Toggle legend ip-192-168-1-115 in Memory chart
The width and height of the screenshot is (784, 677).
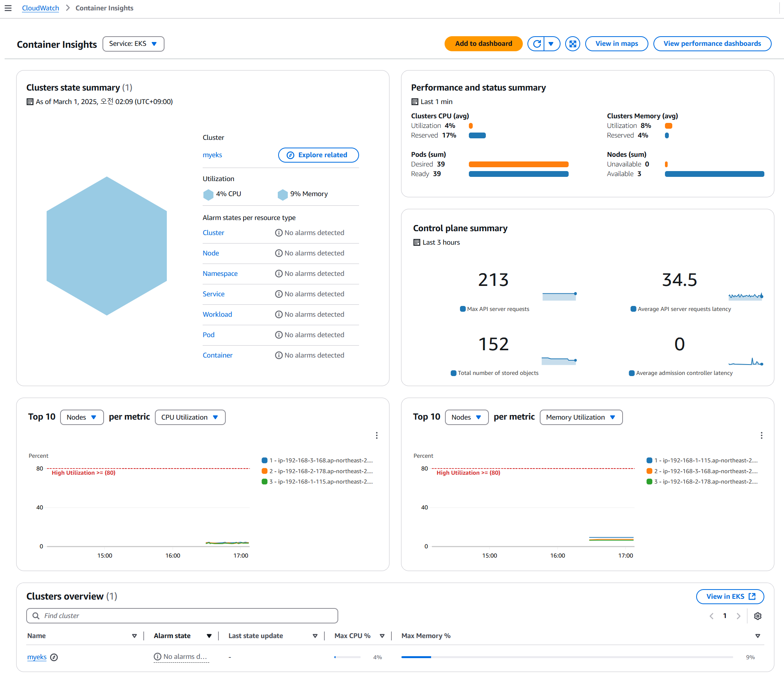pyautogui.click(x=702, y=460)
